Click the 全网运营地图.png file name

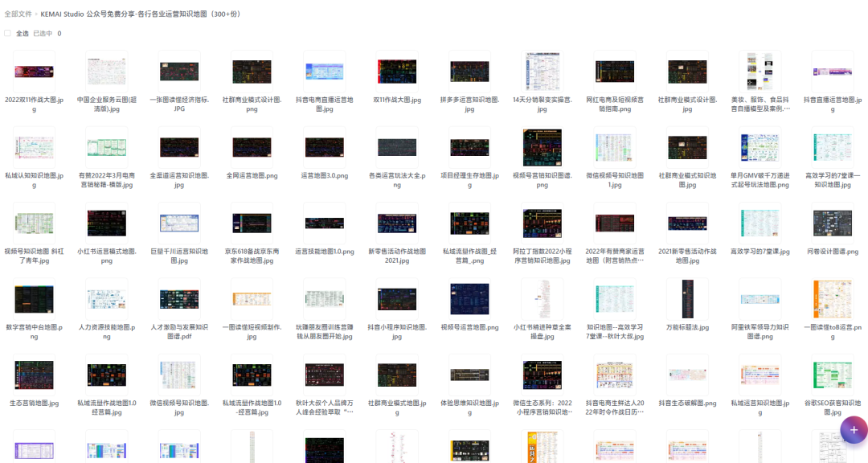[252, 175]
